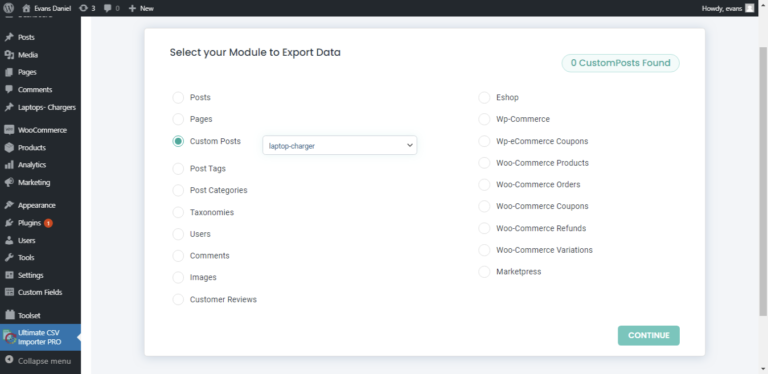Select the Post Tags radio button
Screen dimensions: 768x374
[178, 168]
